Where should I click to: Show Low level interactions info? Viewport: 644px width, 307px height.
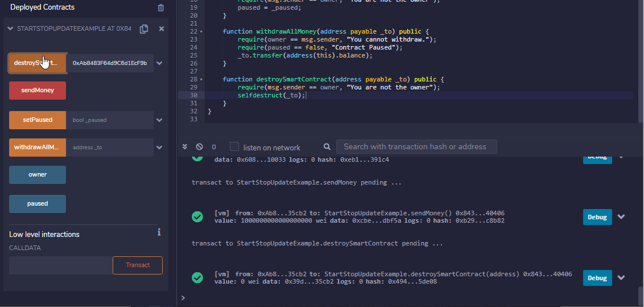coord(159,232)
